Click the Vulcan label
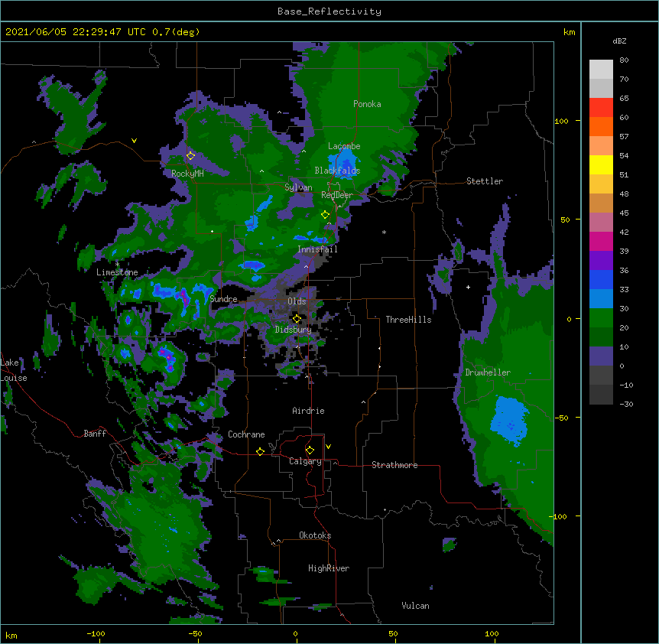The height and width of the screenshot is (644, 659). (415, 606)
